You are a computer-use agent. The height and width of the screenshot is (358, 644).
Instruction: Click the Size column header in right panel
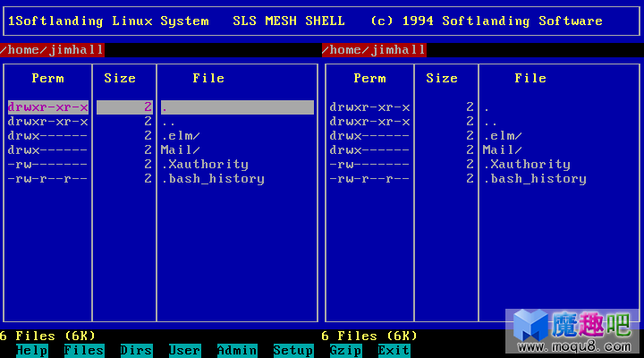point(442,79)
